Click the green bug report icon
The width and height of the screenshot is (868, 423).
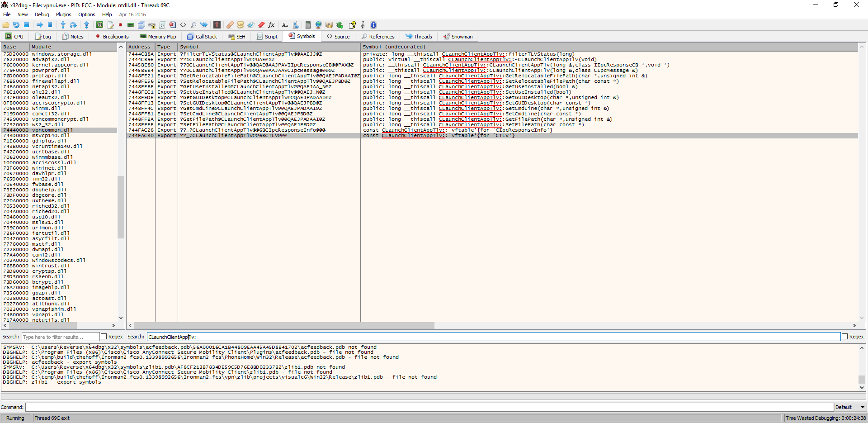[x=340, y=25]
